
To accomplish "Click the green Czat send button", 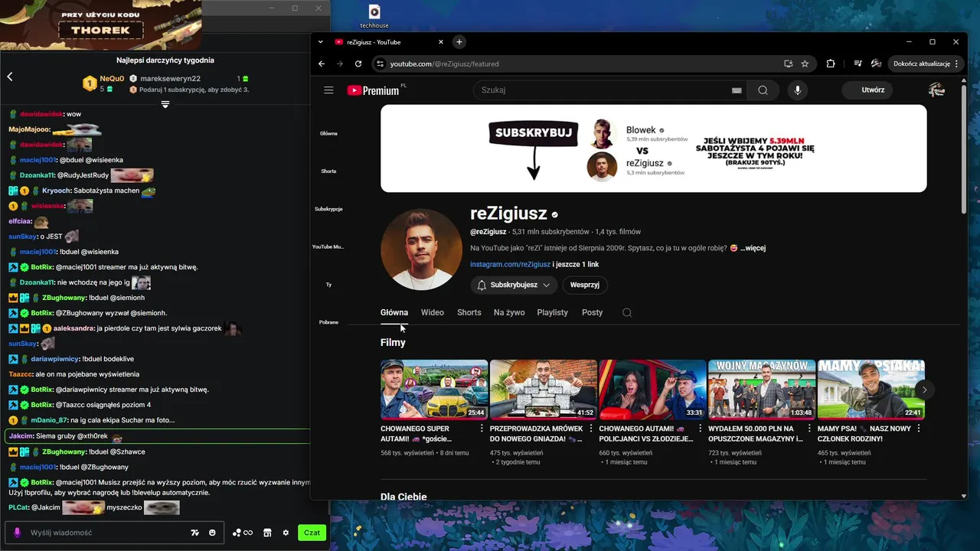I will (312, 533).
